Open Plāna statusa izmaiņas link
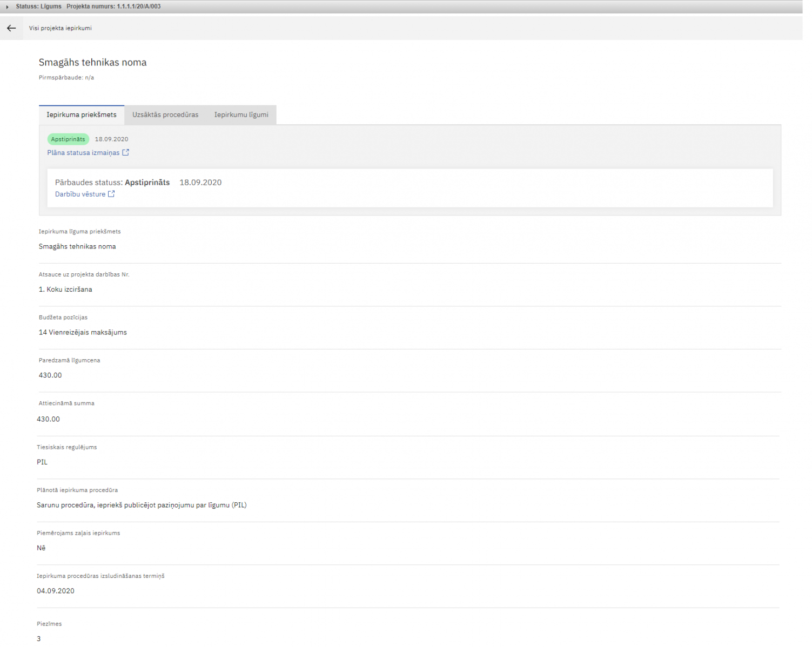 (83, 153)
